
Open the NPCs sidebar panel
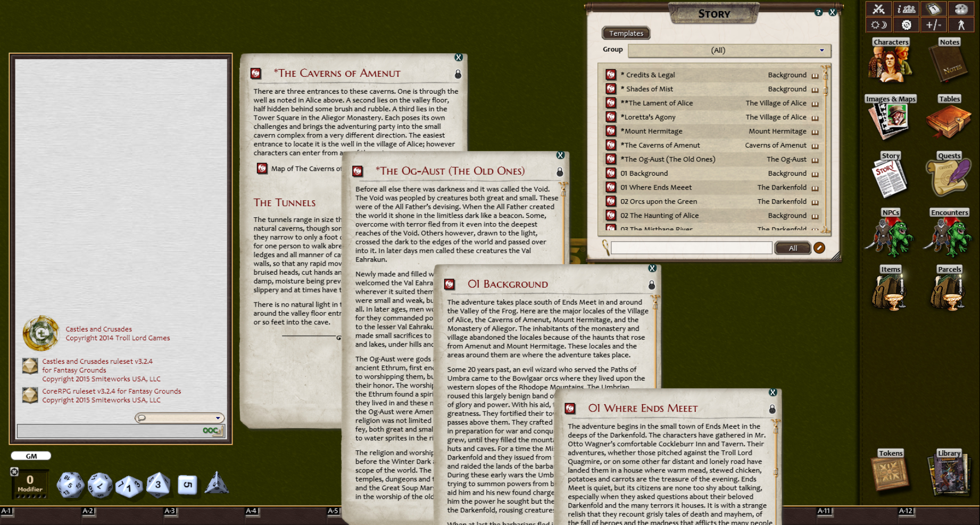click(890, 237)
